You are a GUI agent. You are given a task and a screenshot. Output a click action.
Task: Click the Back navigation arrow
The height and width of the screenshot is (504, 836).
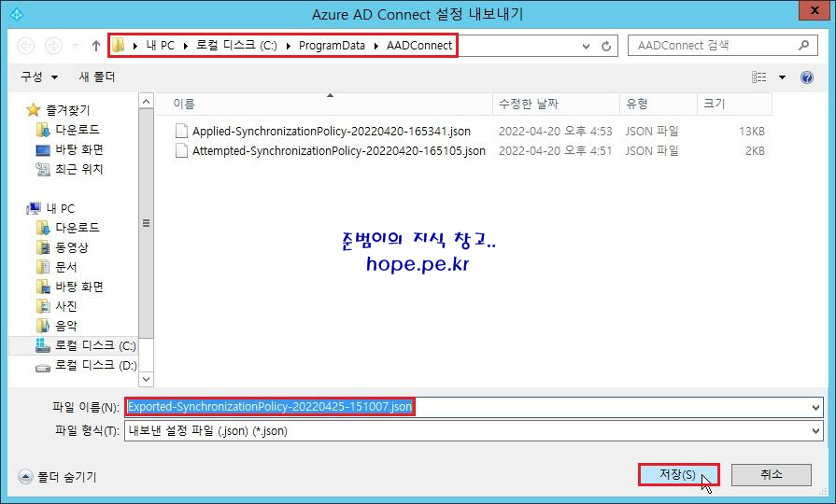(x=25, y=46)
